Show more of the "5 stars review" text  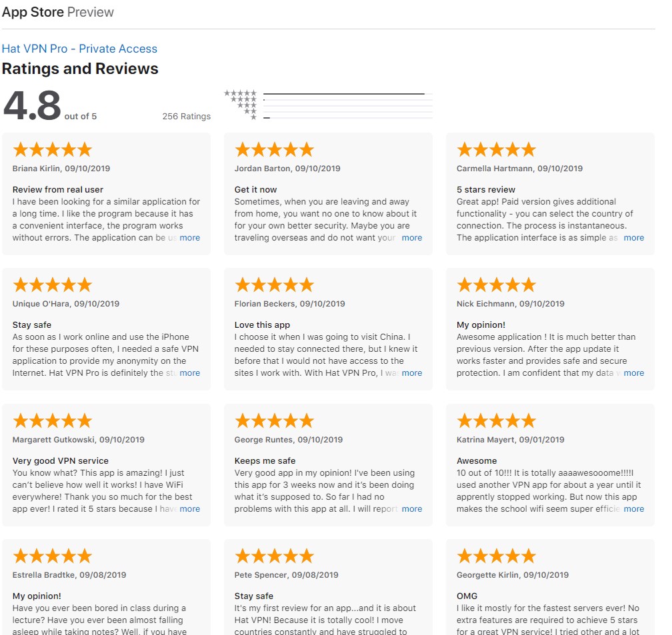click(x=634, y=238)
